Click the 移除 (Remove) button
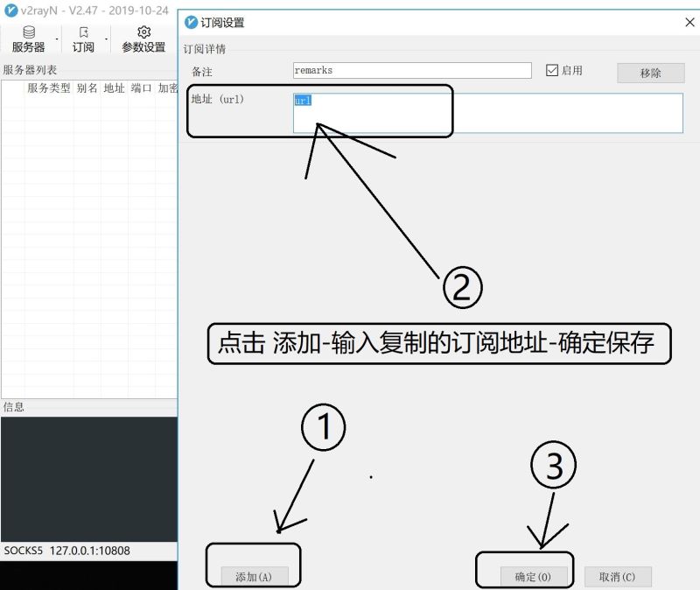The height and width of the screenshot is (590, 700). point(649,73)
